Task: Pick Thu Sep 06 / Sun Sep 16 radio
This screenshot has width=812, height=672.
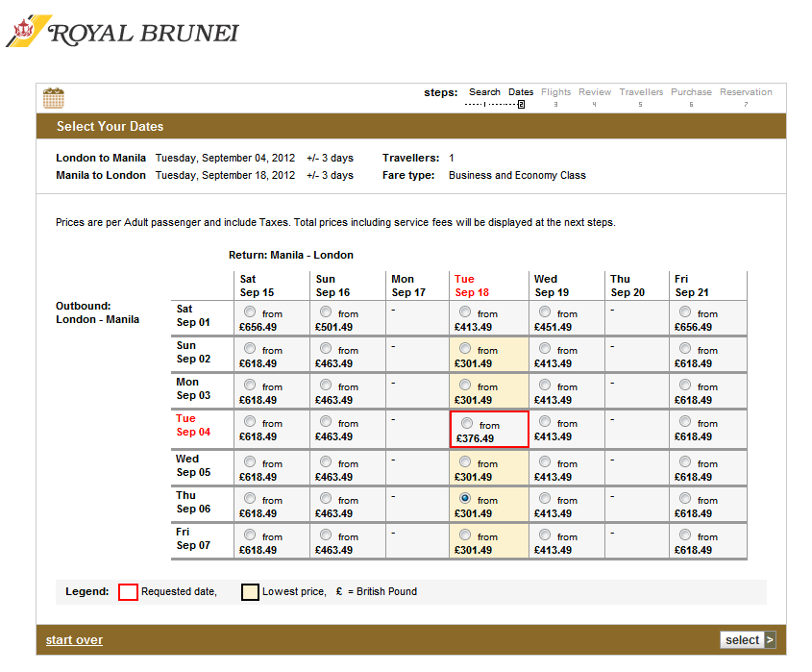Action: pyautogui.click(x=325, y=498)
